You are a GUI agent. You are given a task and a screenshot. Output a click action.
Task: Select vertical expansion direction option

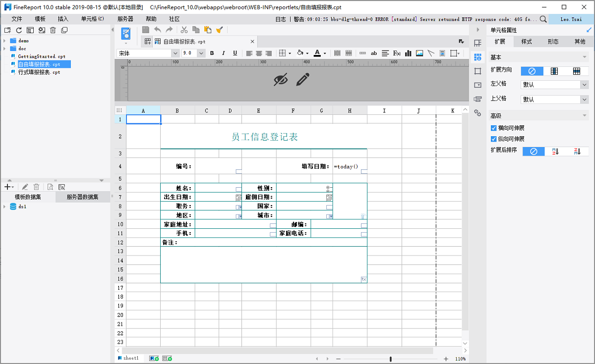[554, 71]
